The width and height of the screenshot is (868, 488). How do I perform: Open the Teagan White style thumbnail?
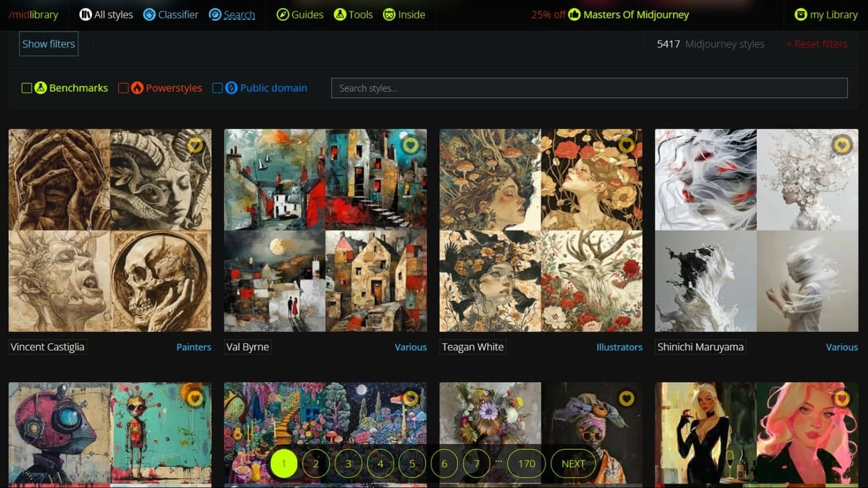click(541, 230)
